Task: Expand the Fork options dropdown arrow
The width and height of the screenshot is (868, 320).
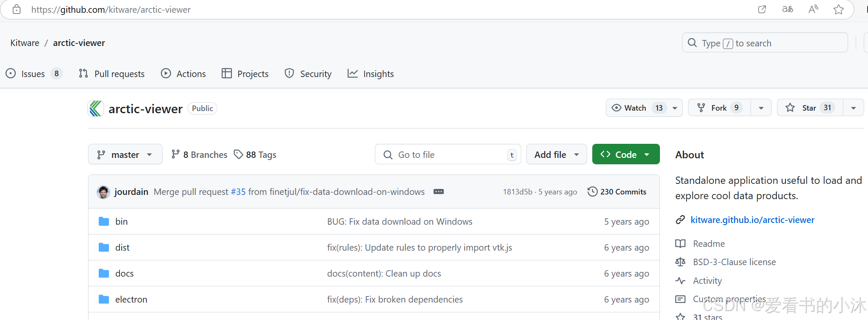Action: (x=761, y=108)
